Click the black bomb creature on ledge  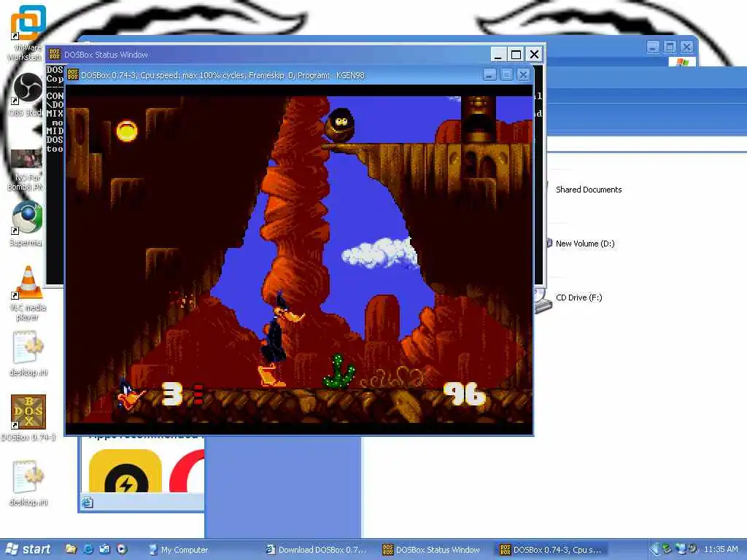point(340,125)
